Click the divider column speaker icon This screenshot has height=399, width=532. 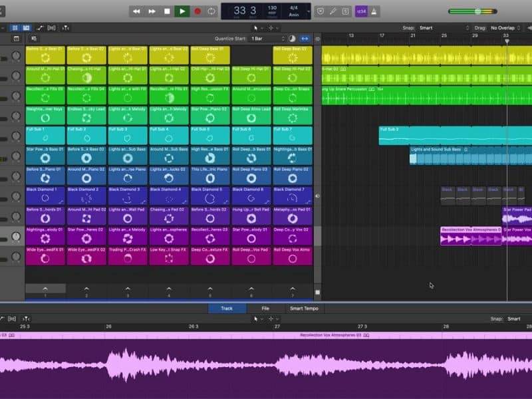tap(318, 196)
